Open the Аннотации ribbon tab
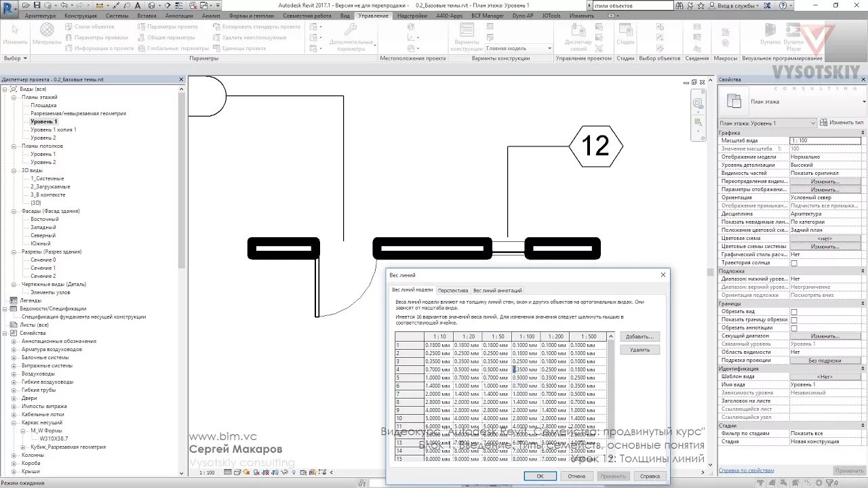This screenshot has height=488, width=868. coord(178,16)
